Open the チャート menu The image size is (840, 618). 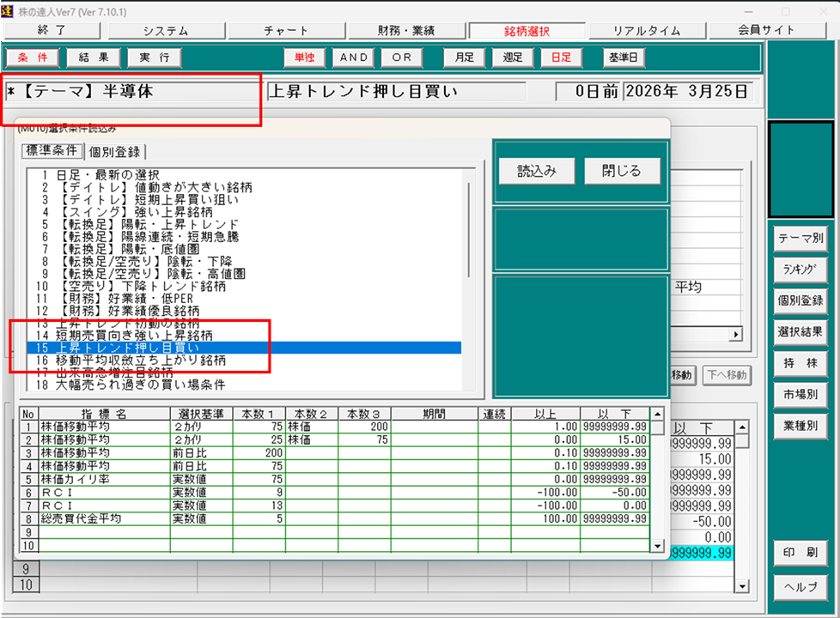pos(286,30)
